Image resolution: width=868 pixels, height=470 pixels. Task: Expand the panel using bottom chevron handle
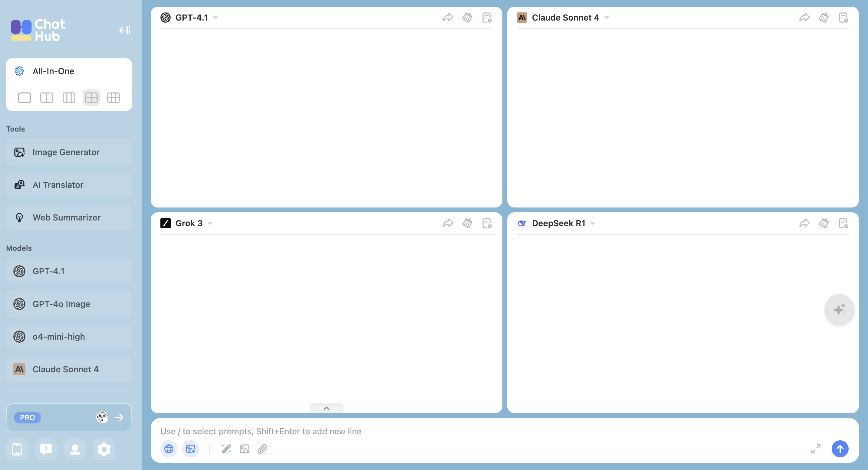pyautogui.click(x=326, y=408)
